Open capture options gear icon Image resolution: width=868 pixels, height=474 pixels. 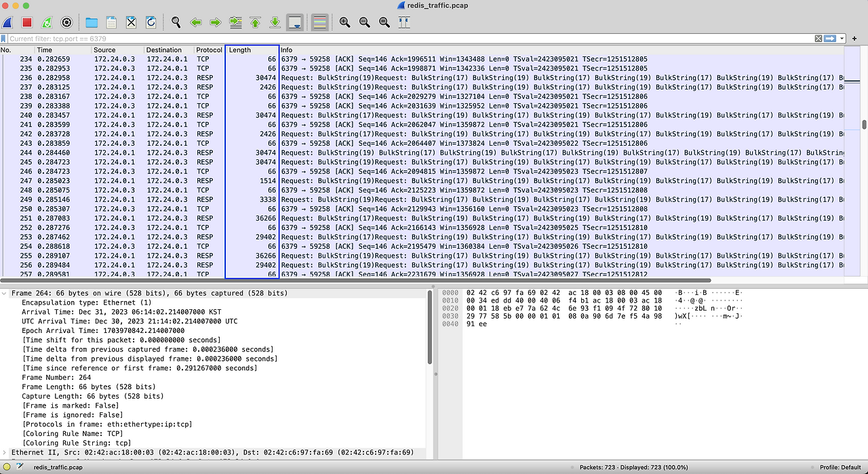(x=66, y=22)
